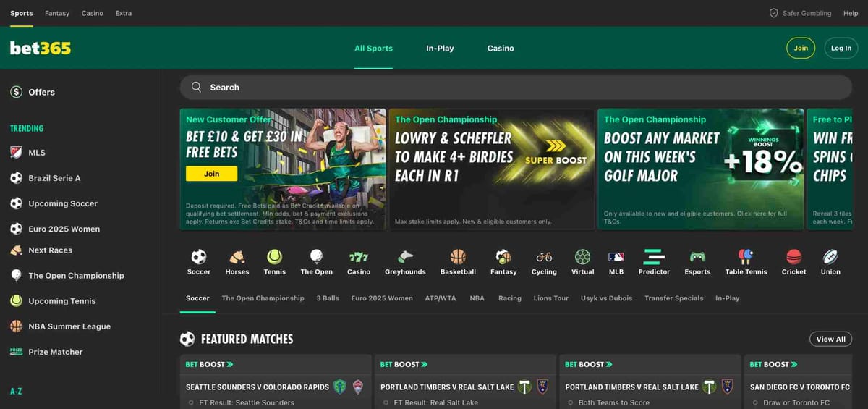
Task: Select the Euro 2025 Women sub-tab
Action: coord(382,298)
